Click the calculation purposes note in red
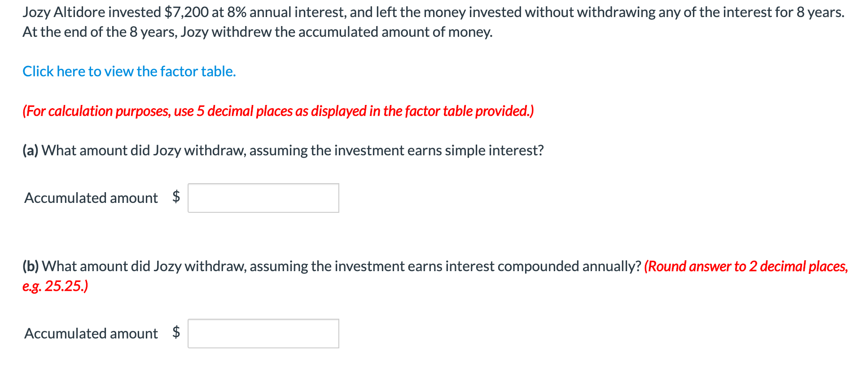Screen dimensions: 868x369 277,111
